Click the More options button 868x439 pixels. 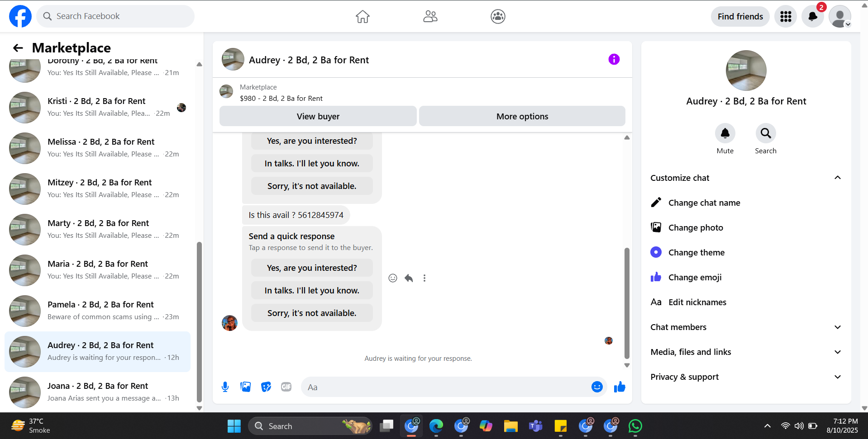pos(522,116)
